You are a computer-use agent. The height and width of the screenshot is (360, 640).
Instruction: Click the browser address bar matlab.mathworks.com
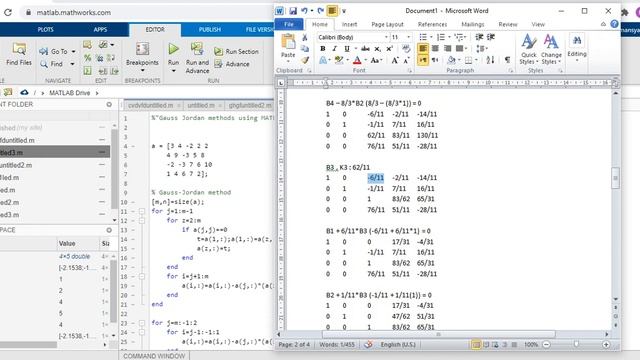pos(73,13)
